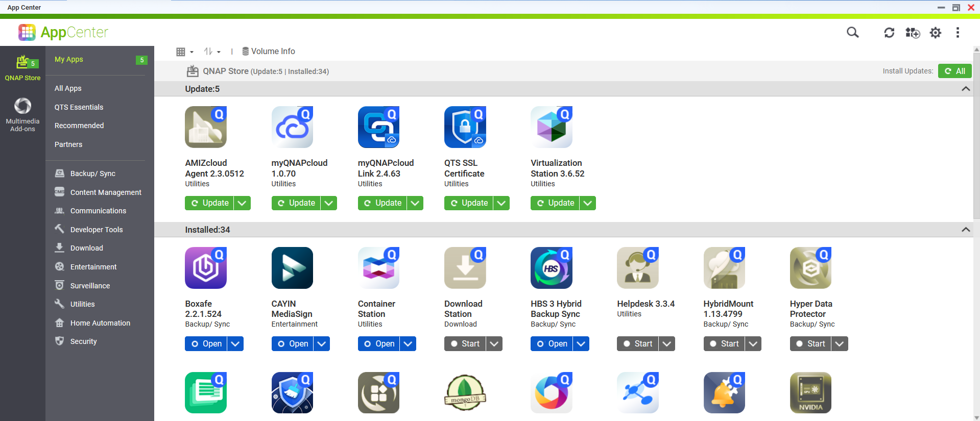Collapse the Installed:34 section
Viewport: 980px width, 421px height.
966,230
